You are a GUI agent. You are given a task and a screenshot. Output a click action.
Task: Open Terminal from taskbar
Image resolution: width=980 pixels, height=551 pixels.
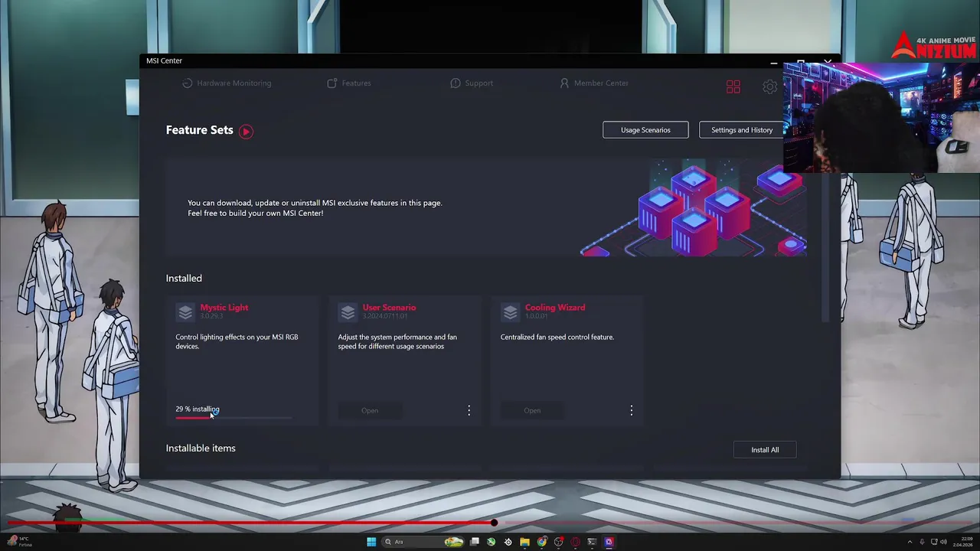coord(592,542)
